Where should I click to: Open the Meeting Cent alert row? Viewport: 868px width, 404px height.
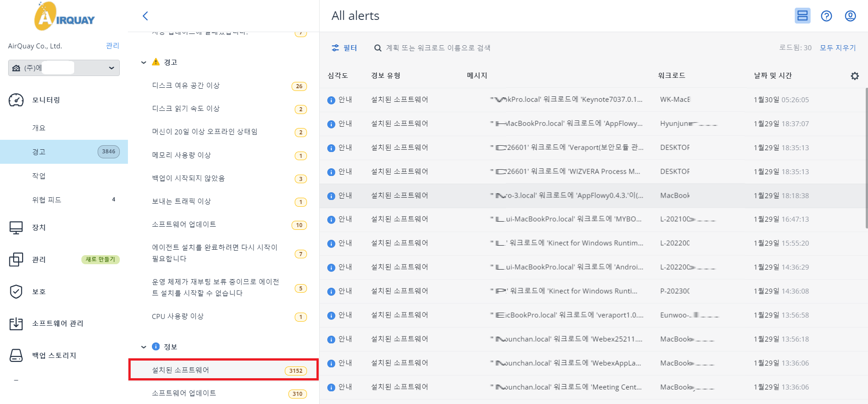tap(592, 387)
